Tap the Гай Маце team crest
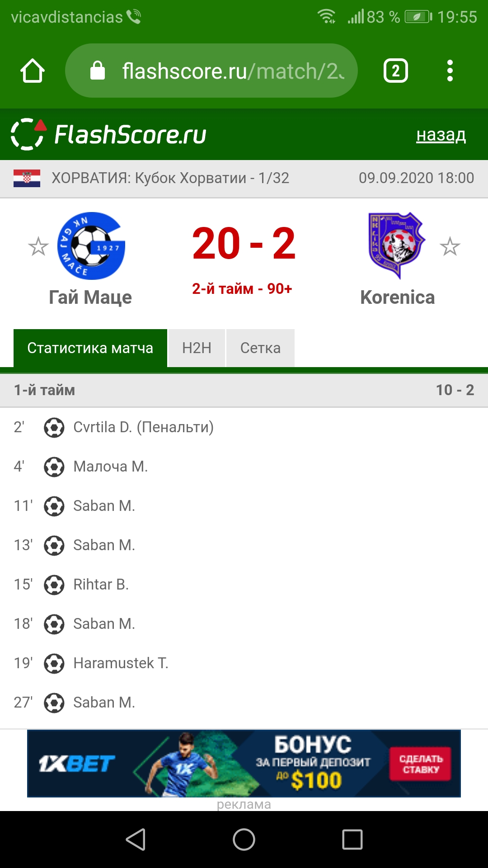The image size is (488, 868). (x=91, y=246)
